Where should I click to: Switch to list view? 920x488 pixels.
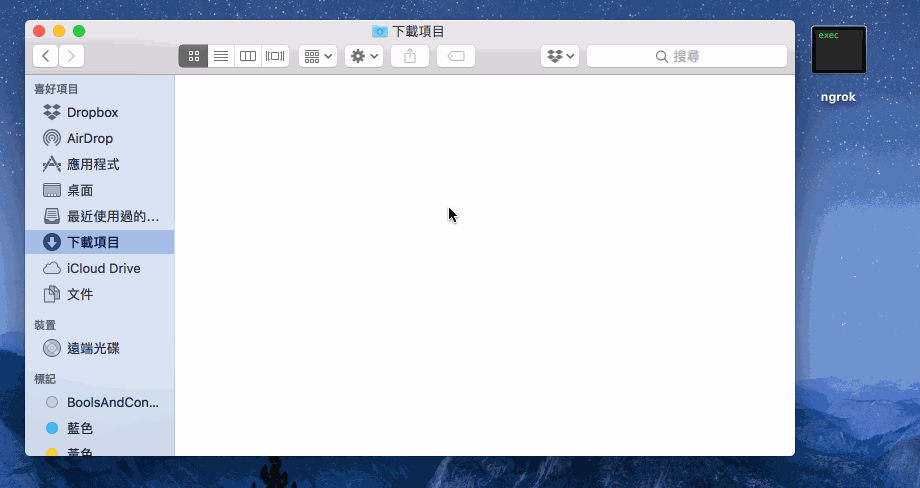pyautogui.click(x=221, y=56)
